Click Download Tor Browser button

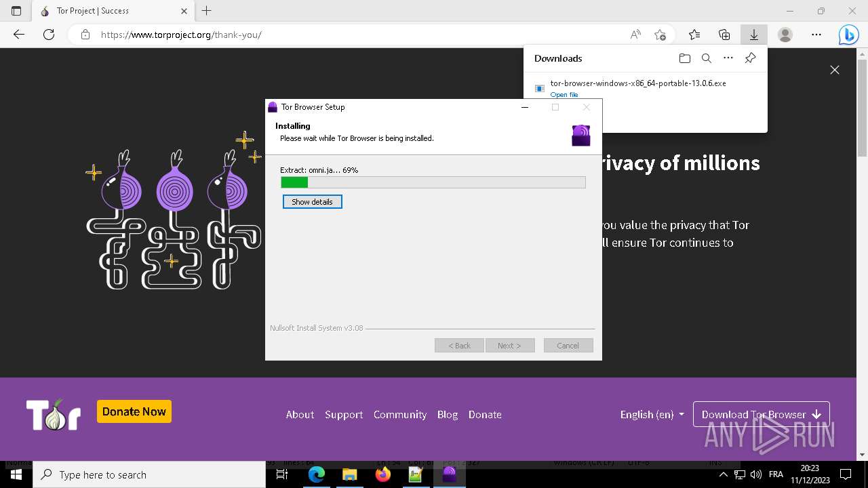(761, 414)
